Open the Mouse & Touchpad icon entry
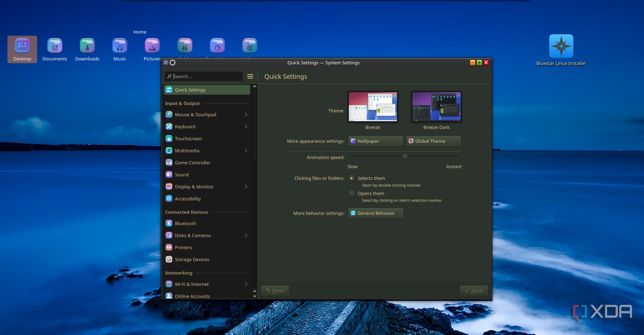The image size is (644, 335). pos(169,114)
